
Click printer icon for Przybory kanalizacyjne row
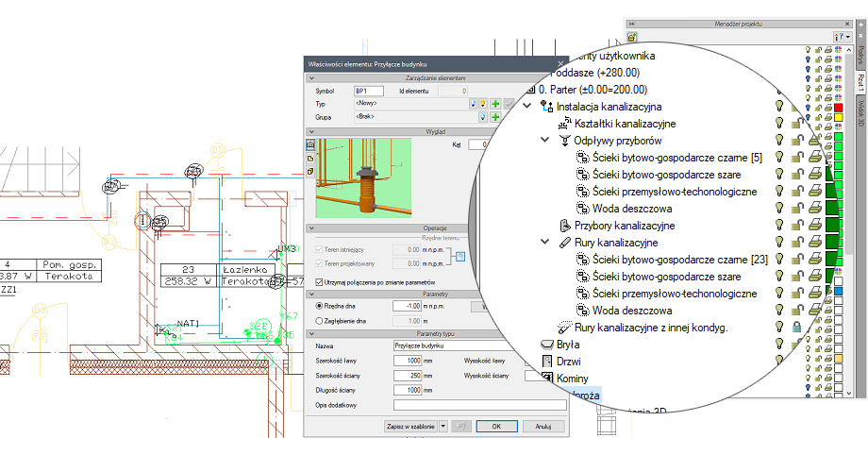(815, 225)
